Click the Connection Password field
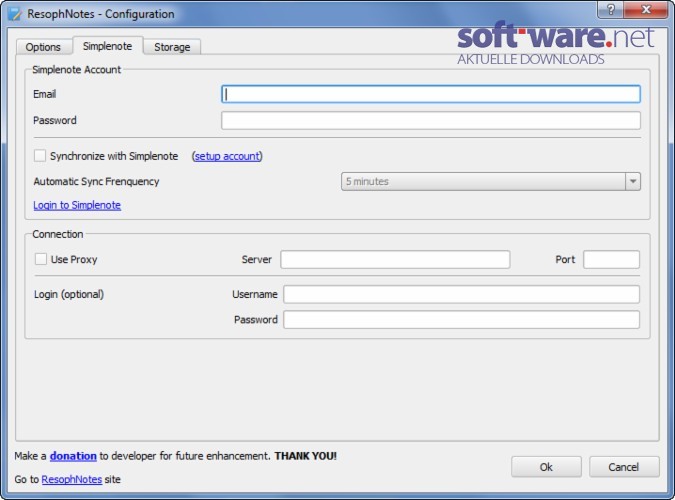 [x=461, y=320]
